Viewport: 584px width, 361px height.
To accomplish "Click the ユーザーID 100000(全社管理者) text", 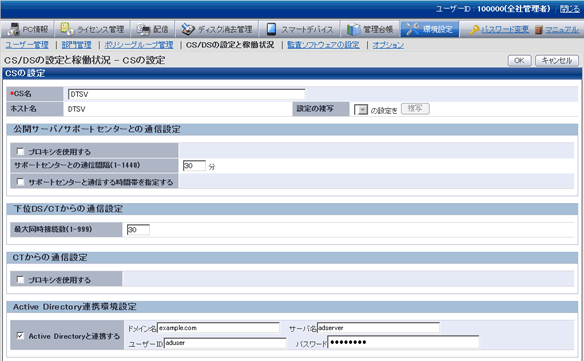I will click(x=493, y=9).
